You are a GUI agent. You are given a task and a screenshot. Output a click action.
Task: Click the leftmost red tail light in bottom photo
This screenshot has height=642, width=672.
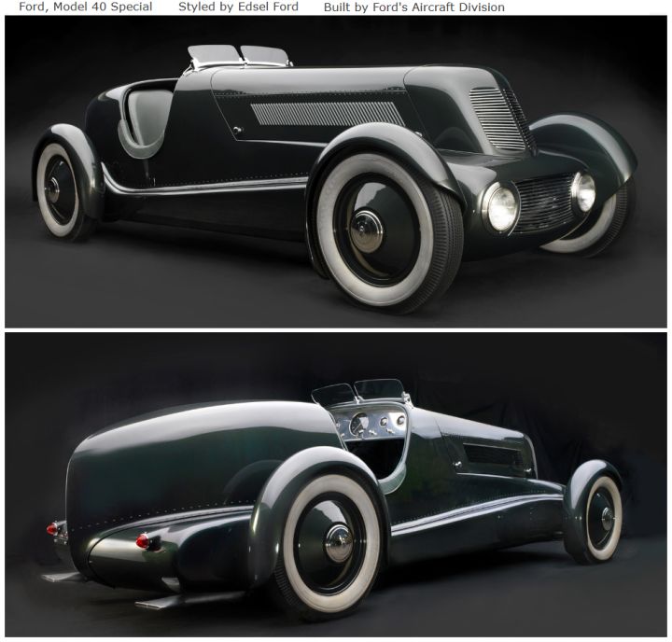point(51,529)
